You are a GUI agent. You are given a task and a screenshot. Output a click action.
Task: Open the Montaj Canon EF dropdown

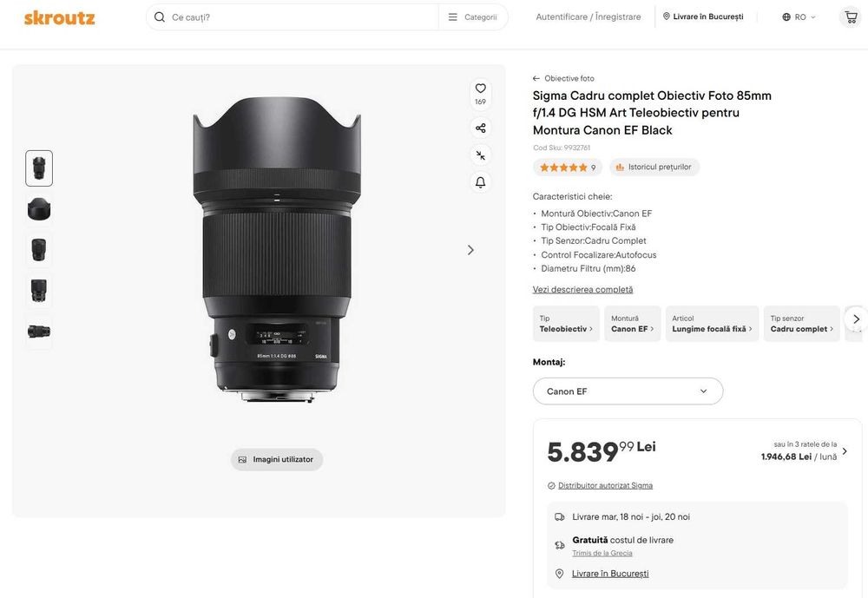click(x=628, y=391)
